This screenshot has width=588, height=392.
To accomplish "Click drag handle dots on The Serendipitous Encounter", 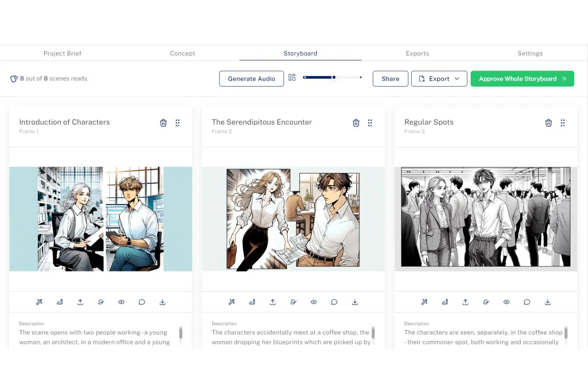I will pos(370,123).
